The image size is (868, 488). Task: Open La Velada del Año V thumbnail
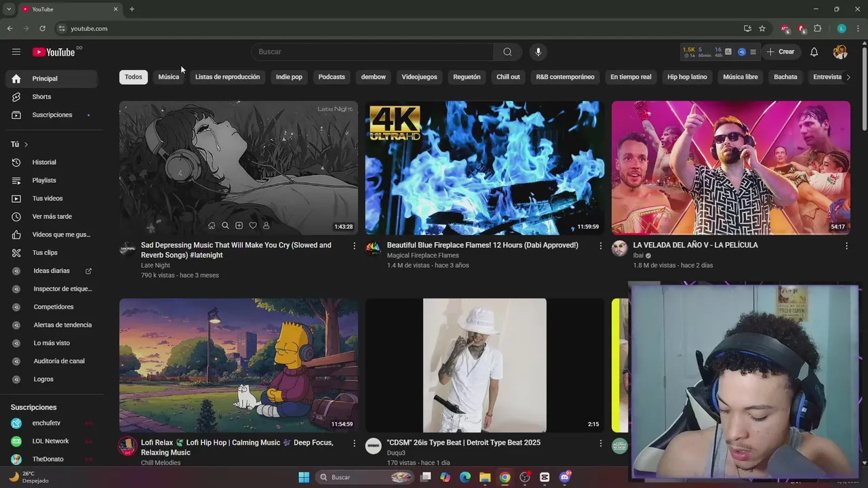730,167
